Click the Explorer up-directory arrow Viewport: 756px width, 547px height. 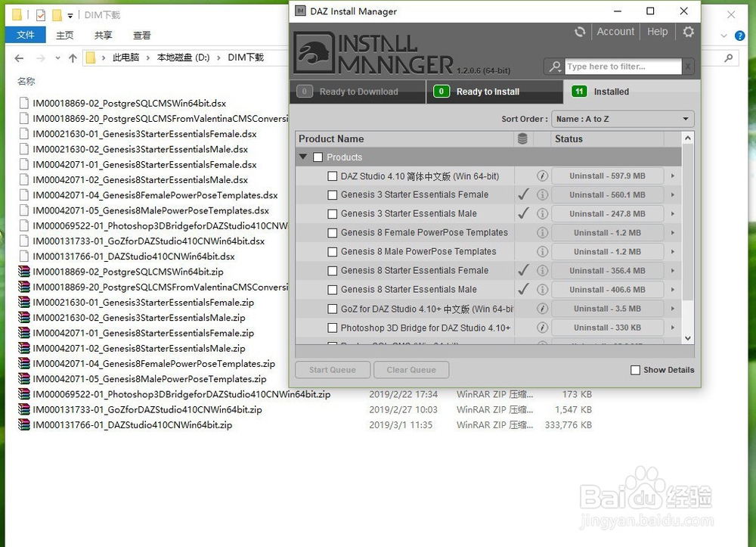[x=73, y=58]
